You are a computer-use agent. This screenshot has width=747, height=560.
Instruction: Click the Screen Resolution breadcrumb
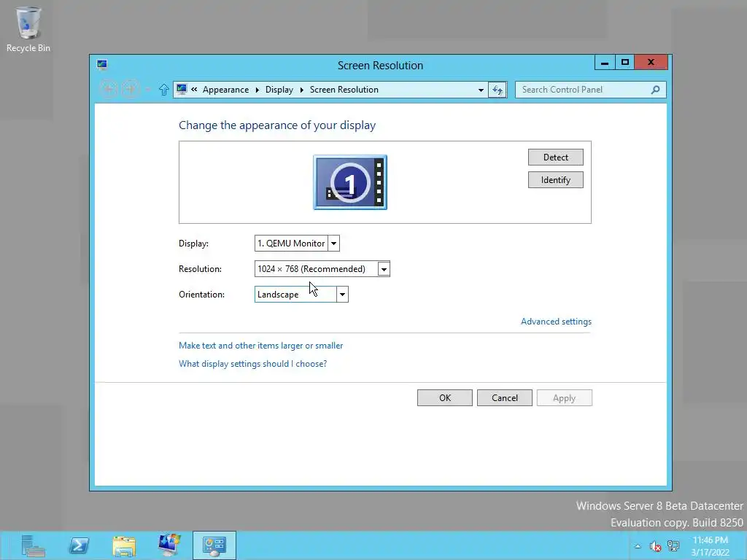pos(344,90)
